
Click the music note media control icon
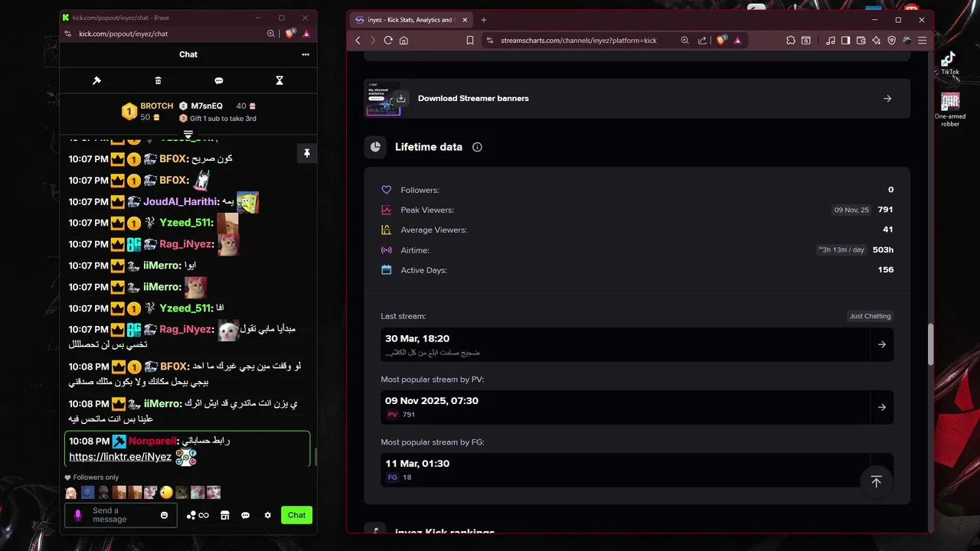tap(831, 41)
